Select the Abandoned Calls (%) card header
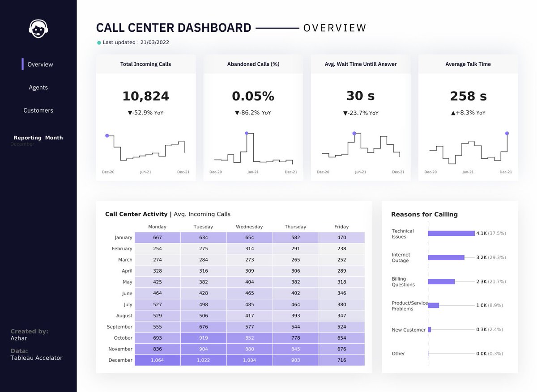Viewport: 537px width, 392px height. 253,64
